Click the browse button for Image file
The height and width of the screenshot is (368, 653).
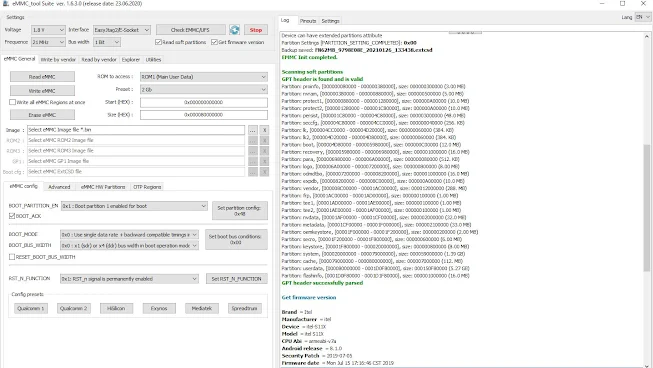point(252,130)
